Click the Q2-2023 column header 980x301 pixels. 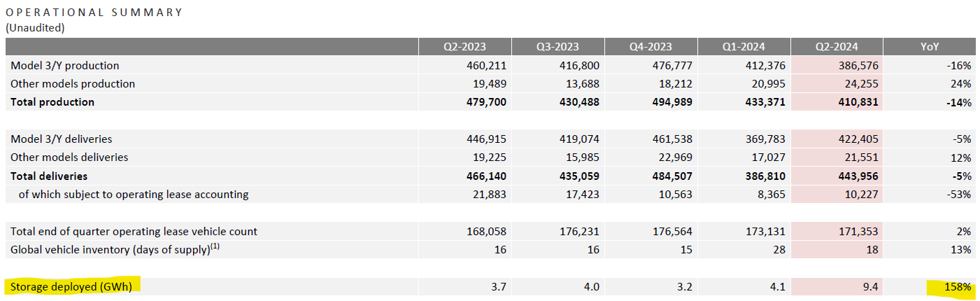(464, 47)
